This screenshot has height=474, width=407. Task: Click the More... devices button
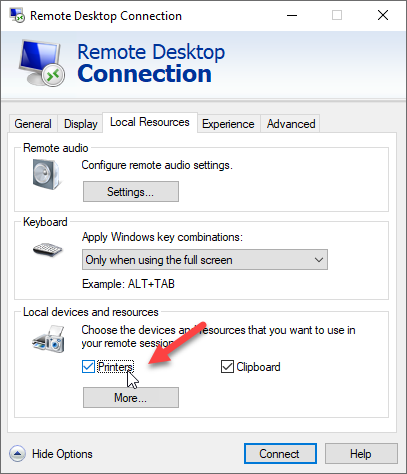click(131, 398)
